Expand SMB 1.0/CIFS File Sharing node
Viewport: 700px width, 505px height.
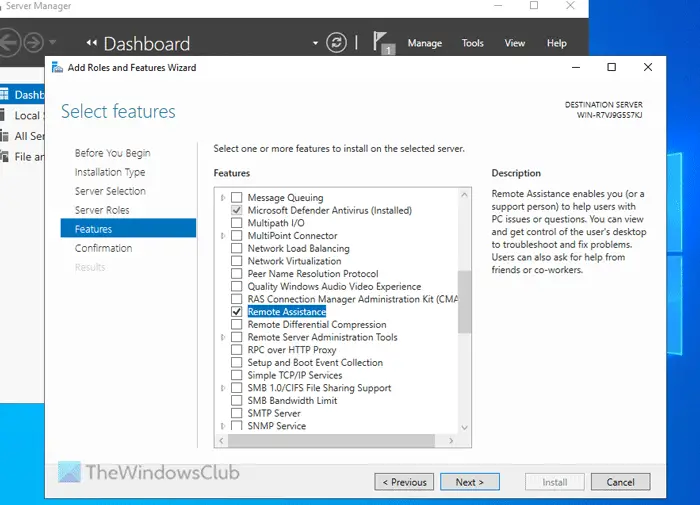(x=223, y=388)
